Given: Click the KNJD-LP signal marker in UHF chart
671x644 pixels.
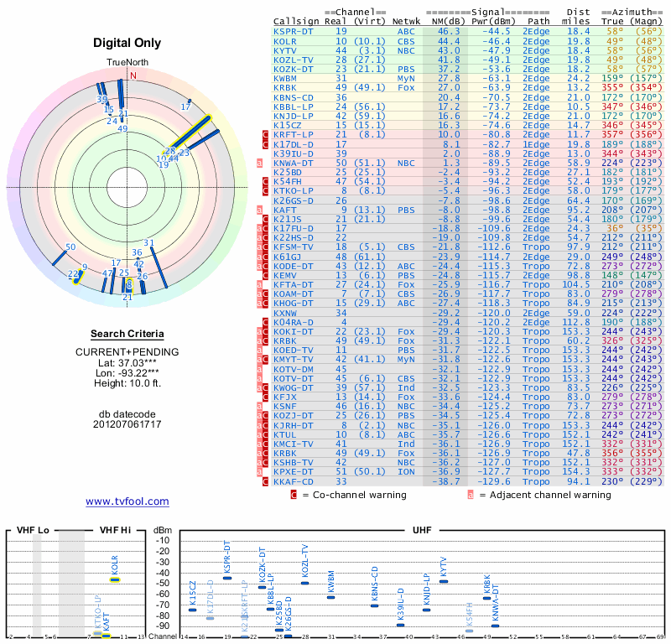Looking at the screenshot, I should (x=426, y=610).
